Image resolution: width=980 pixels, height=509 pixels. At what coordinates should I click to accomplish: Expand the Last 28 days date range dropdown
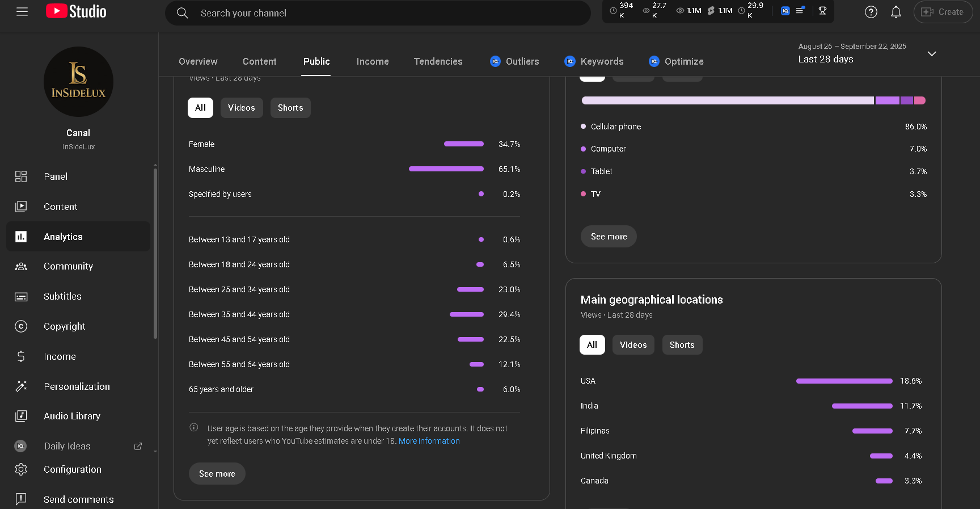931,53
